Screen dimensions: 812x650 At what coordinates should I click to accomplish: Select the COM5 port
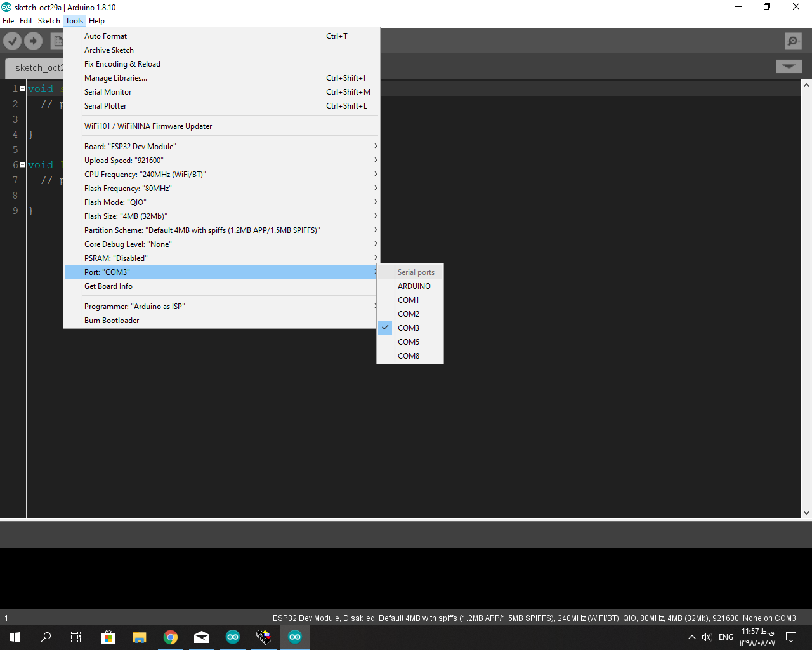(x=410, y=342)
